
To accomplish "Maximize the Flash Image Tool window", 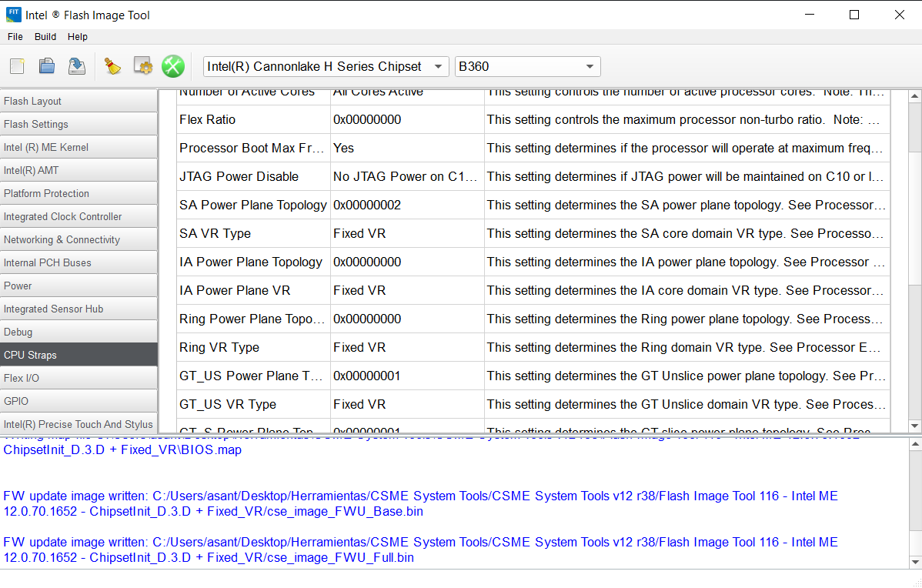I will (x=854, y=15).
